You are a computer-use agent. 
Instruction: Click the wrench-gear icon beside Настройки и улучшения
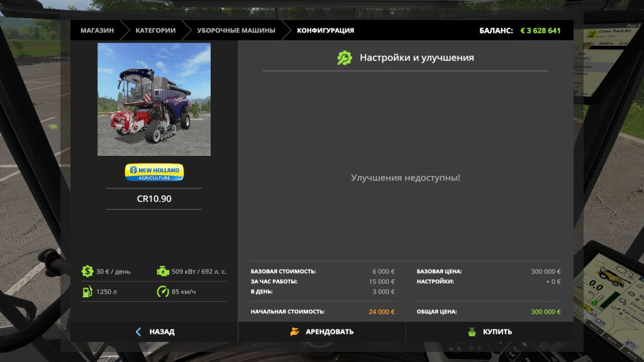pos(345,58)
